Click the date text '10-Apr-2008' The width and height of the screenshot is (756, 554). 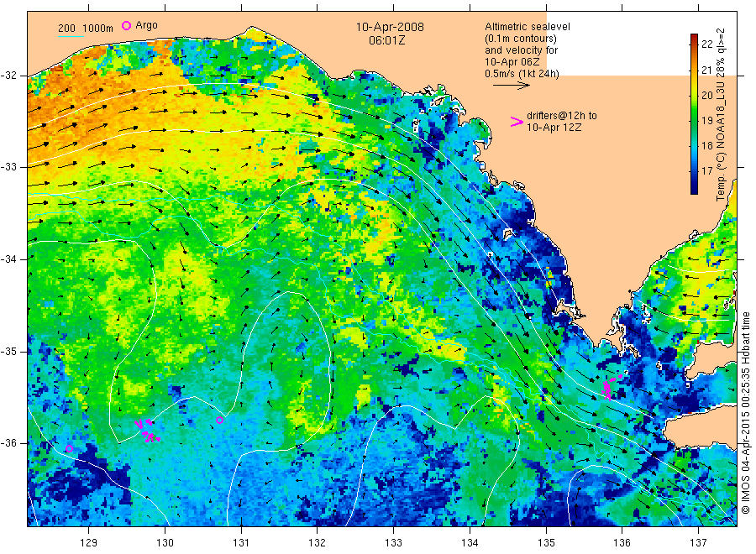[390, 27]
